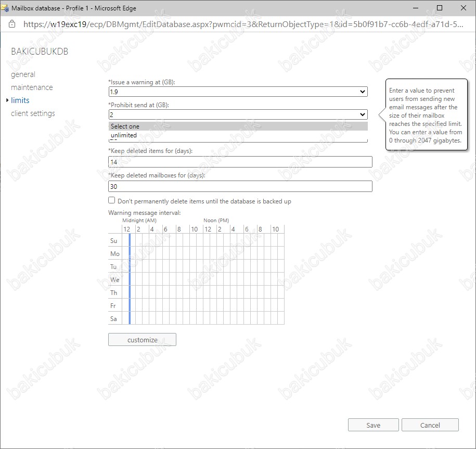This screenshot has height=449, width=476.
Task: Open the maintenance section
Action: pyautogui.click(x=32, y=87)
